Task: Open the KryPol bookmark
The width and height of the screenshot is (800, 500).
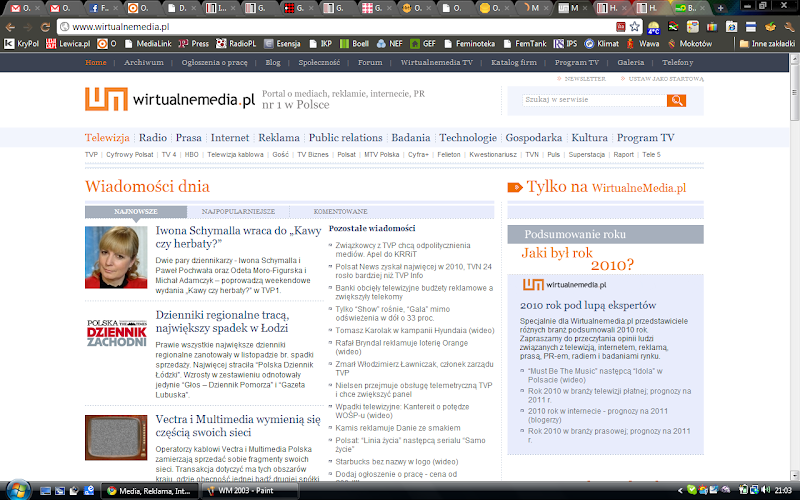Action: tap(21, 44)
